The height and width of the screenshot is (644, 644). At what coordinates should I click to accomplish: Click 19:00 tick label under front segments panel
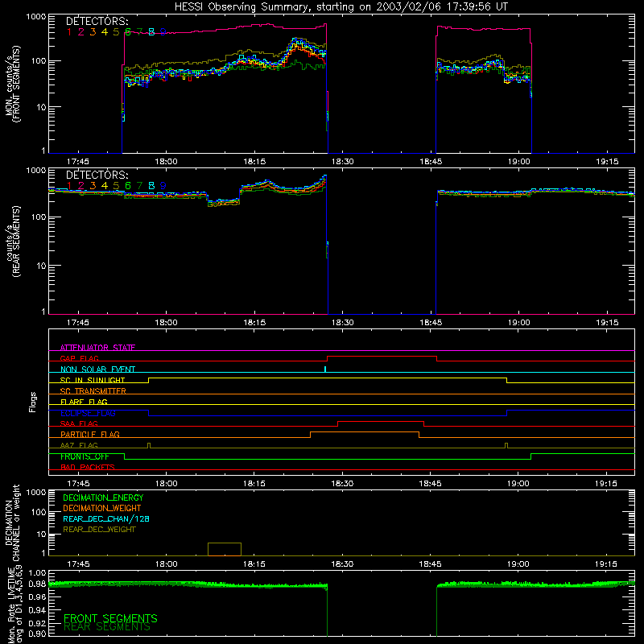519,162
